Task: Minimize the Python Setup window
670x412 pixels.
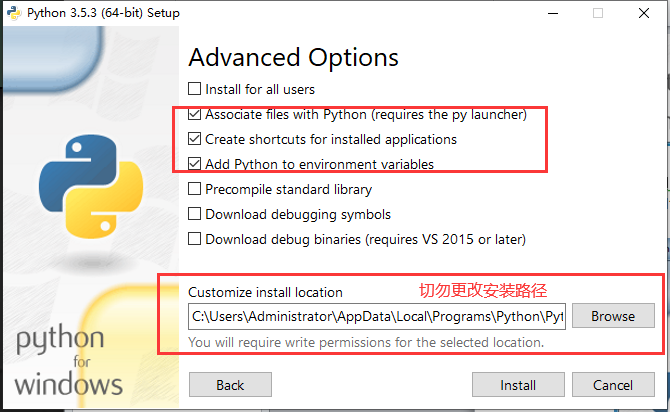Action: 553,13
